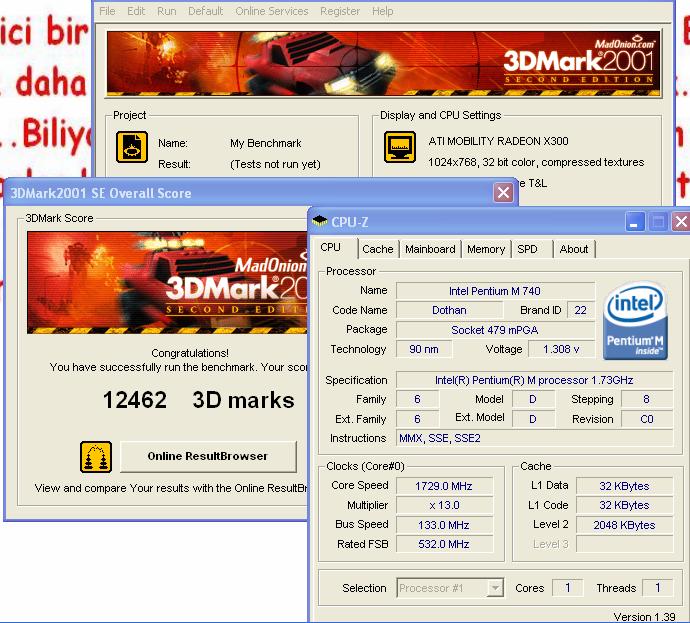Click the Ext. Model value 'D'
Image resolution: width=690 pixels, height=623 pixels.
[533, 419]
